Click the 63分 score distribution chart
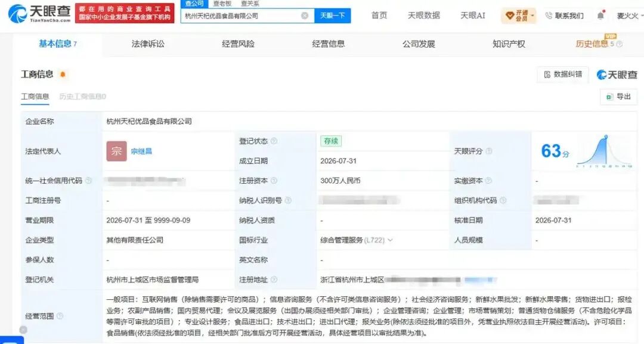Screen dimensions: 644x344 [604, 151]
